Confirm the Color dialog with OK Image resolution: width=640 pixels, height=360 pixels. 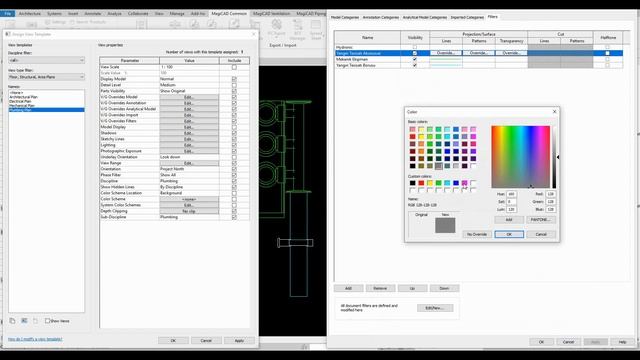[x=509, y=234]
